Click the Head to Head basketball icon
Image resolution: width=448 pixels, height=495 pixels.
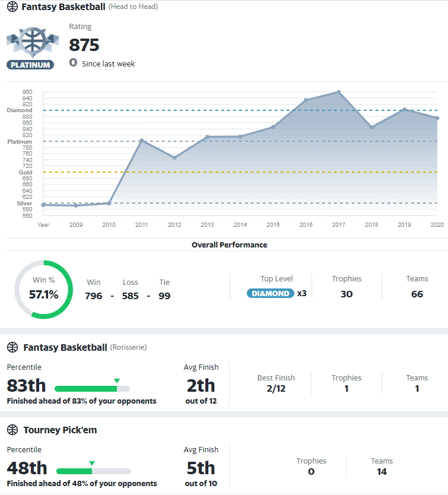pyautogui.click(x=12, y=7)
